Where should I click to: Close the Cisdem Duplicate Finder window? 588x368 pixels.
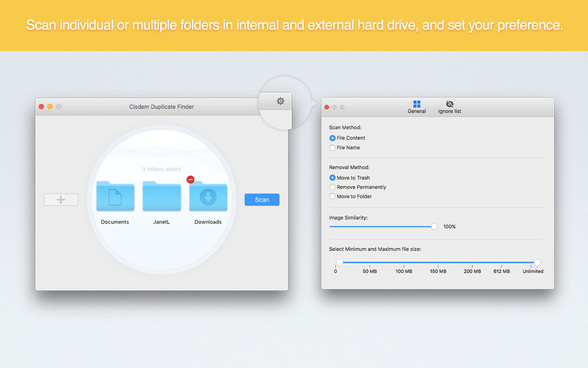point(41,107)
